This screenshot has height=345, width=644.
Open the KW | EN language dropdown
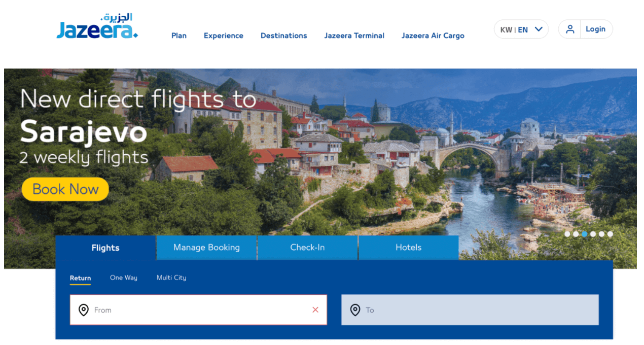click(521, 29)
